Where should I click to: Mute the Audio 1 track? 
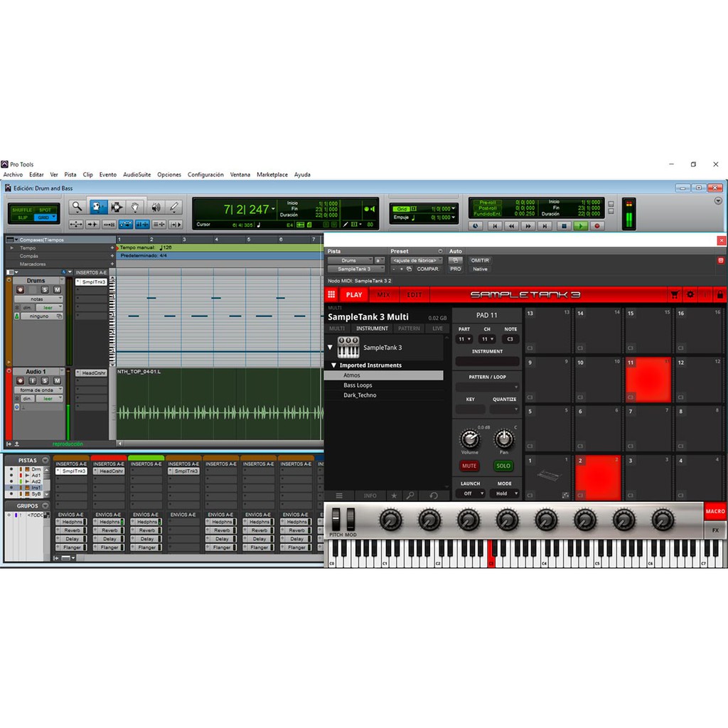57,381
